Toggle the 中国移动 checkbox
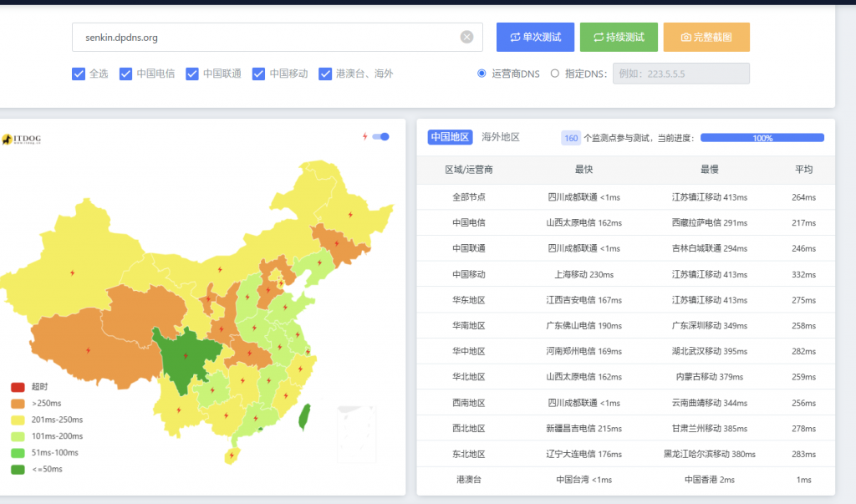856x504 pixels. point(259,74)
